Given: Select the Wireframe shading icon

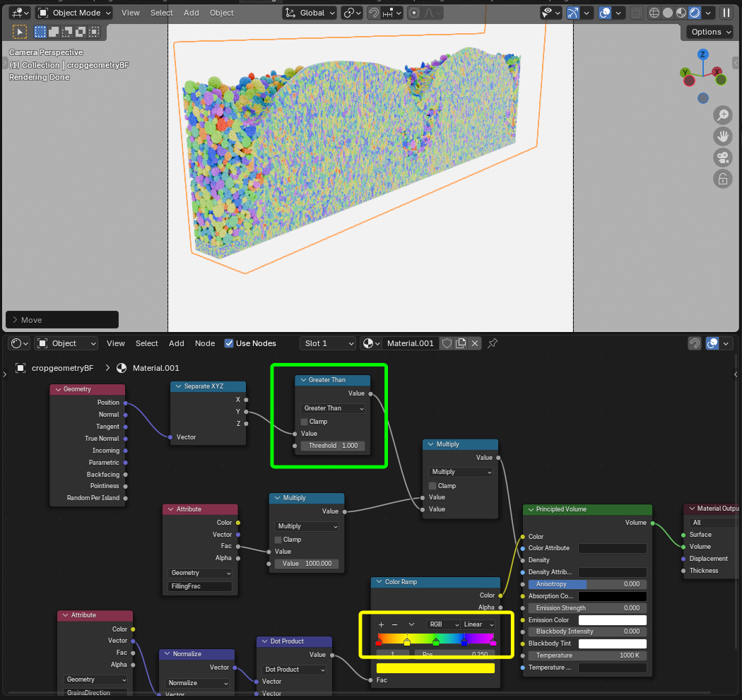Looking at the screenshot, I should pos(654,12).
